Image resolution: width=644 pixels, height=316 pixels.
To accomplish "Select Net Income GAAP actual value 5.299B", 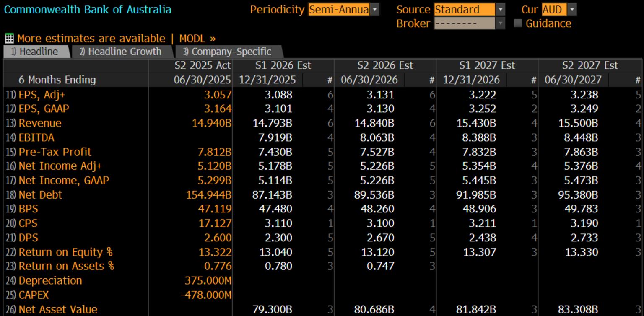I will click(x=214, y=180).
